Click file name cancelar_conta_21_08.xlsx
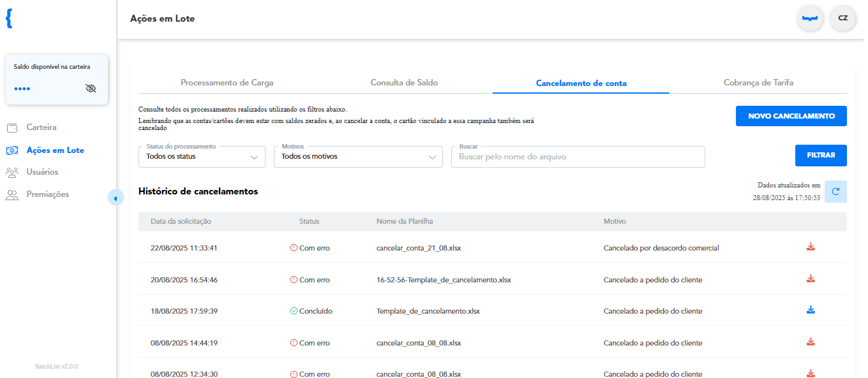Screen dimensions: 868x378 pyautogui.click(x=419, y=248)
